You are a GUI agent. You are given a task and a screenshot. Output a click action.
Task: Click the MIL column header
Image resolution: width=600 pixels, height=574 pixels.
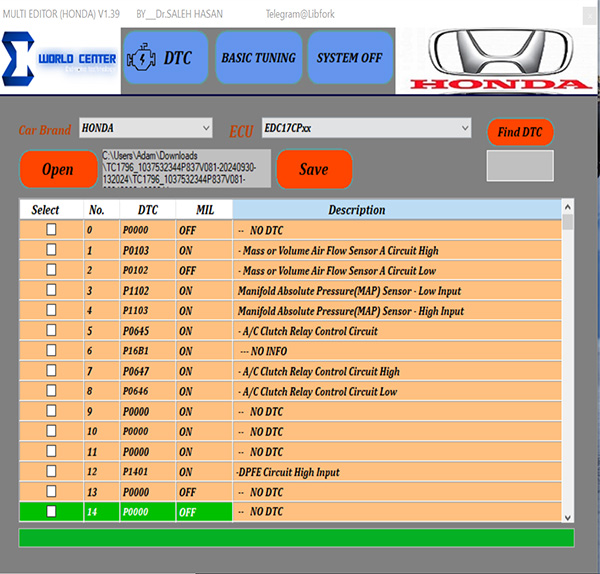pos(204,210)
